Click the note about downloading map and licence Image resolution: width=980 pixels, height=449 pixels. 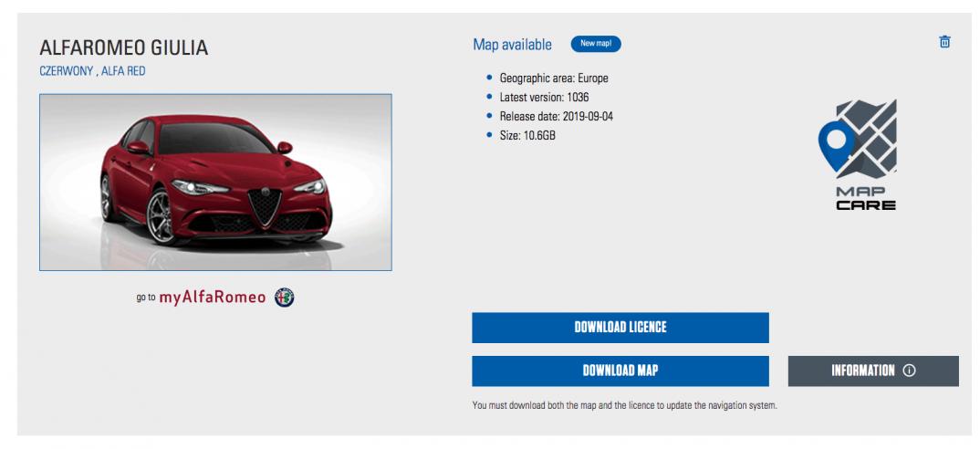[624, 405]
